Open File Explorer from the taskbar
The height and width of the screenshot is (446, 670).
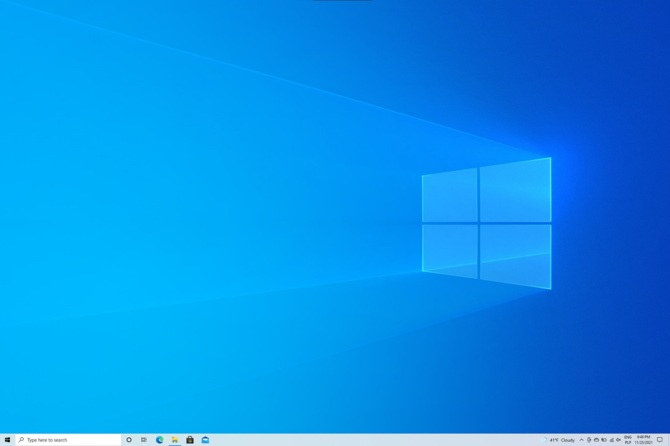point(175,440)
